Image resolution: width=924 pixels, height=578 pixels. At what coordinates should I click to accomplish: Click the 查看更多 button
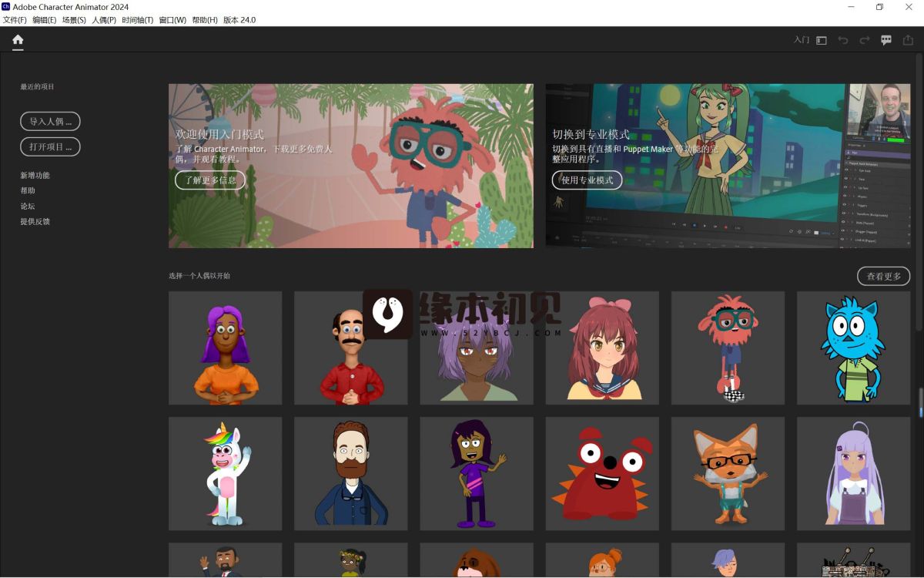click(884, 276)
